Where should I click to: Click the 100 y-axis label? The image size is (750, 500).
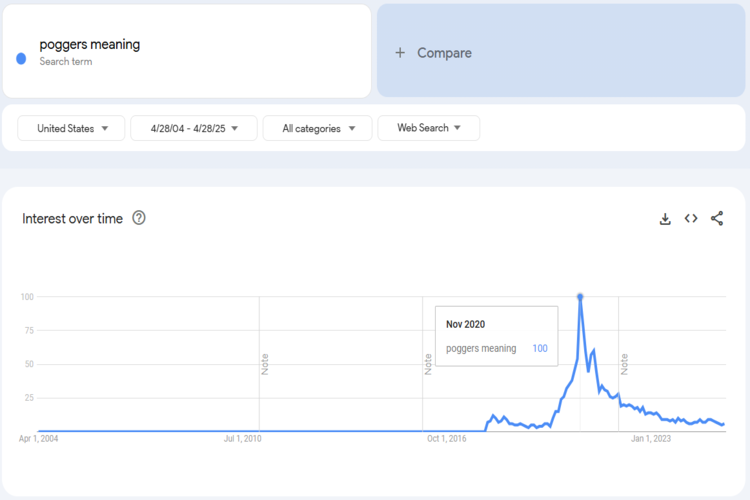click(x=27, y=297)
